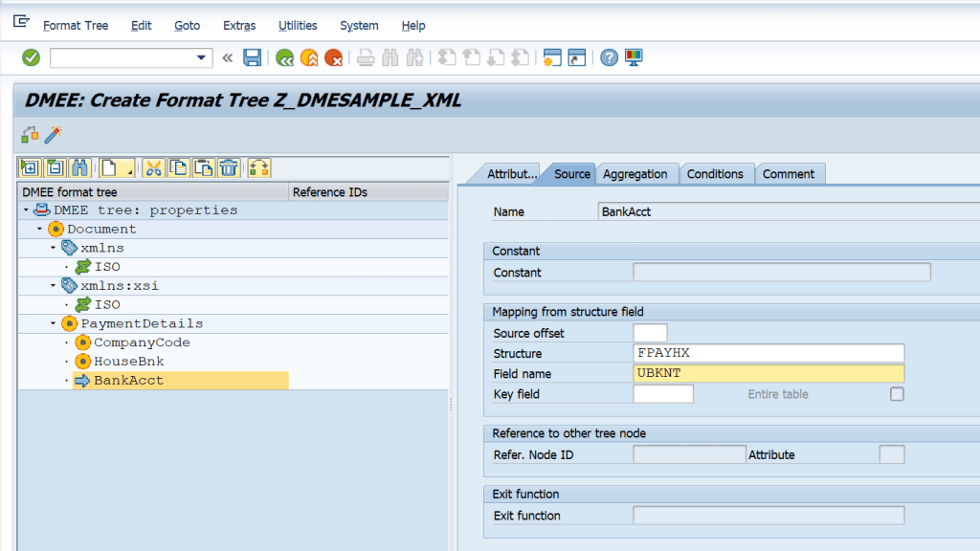Screen dimensions: 980x551
Task: Open the command field dropdown
Action: (x=200, y=57)
